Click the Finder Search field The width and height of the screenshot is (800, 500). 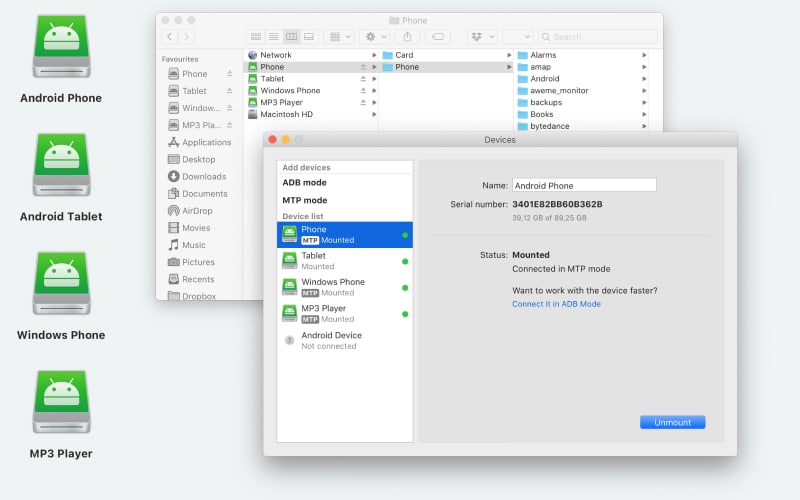(597, 37)
